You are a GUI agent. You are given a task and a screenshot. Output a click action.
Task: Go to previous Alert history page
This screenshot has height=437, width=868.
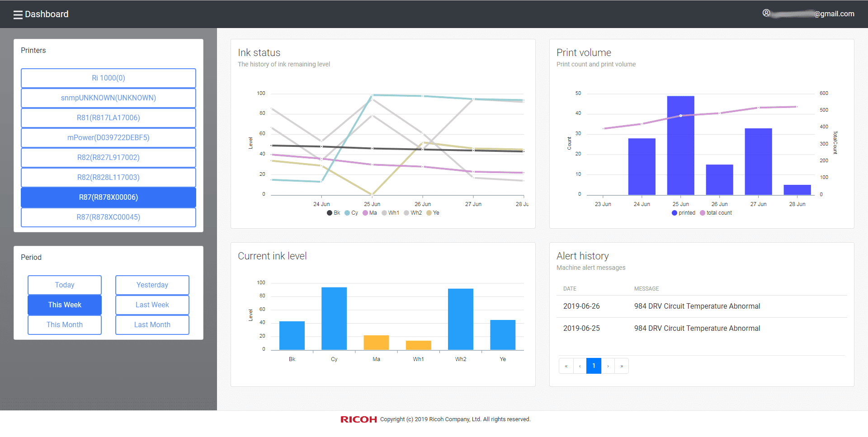point(580,366)
